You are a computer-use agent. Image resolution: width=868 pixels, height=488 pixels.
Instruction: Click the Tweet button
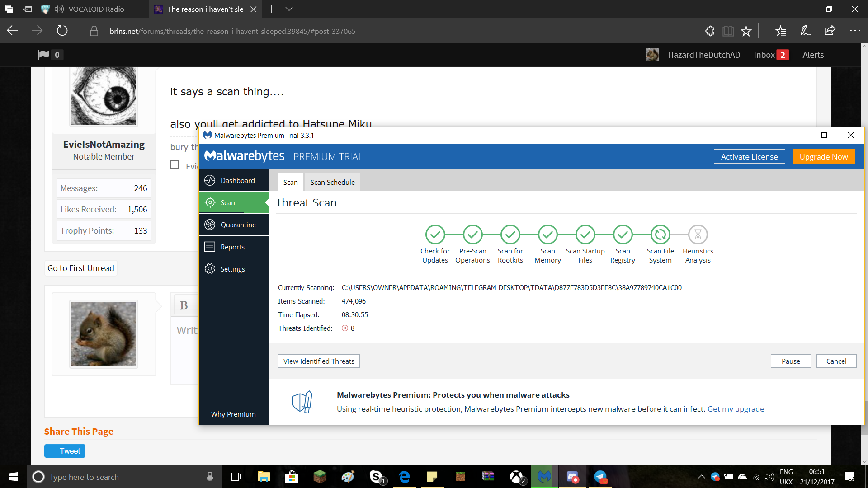(x=65, y=451)
